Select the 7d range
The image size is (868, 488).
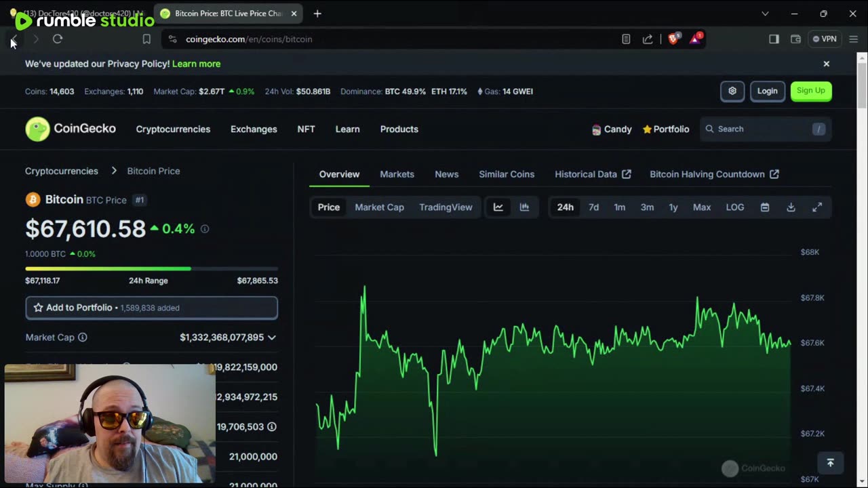click(x=593, y=207)
